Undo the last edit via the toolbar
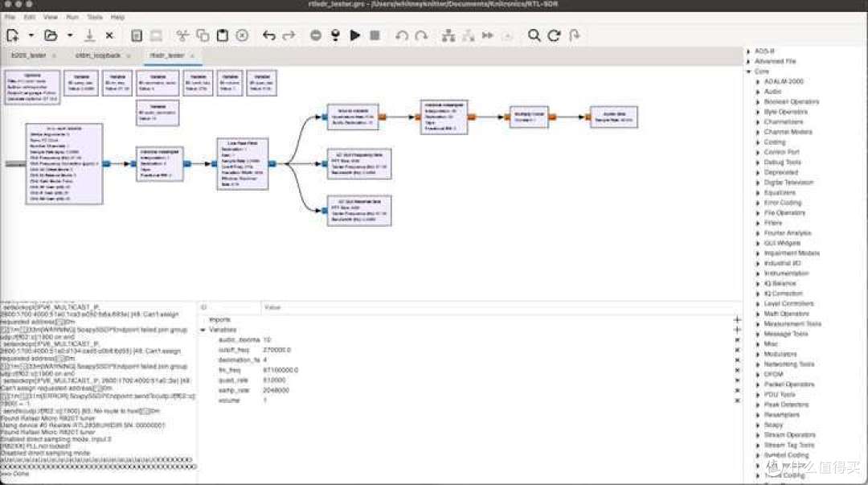868x485 pixels. point(268,35)
